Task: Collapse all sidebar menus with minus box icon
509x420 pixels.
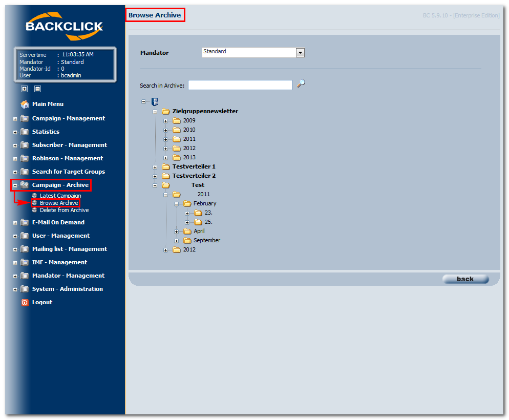Action: click(x=38, y=89)
